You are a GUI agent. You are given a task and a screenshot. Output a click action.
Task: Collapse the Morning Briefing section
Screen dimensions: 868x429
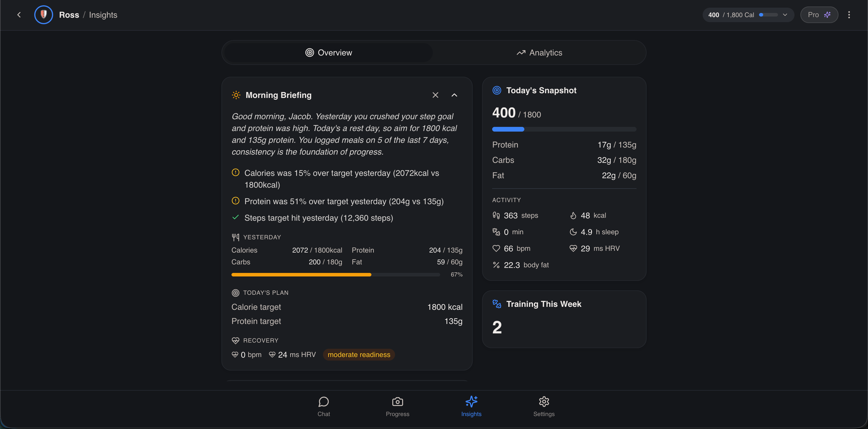pyautogui.click(x=454, y=95)
